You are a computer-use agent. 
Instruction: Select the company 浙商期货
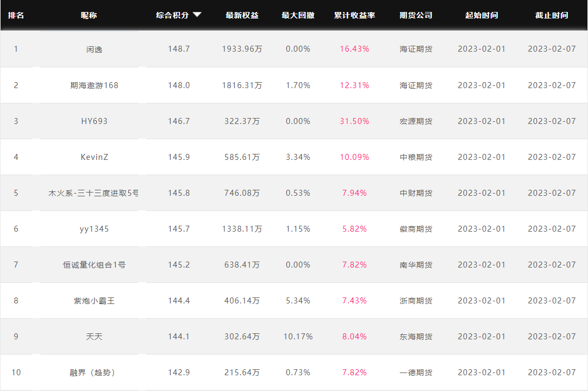point(416,301)
